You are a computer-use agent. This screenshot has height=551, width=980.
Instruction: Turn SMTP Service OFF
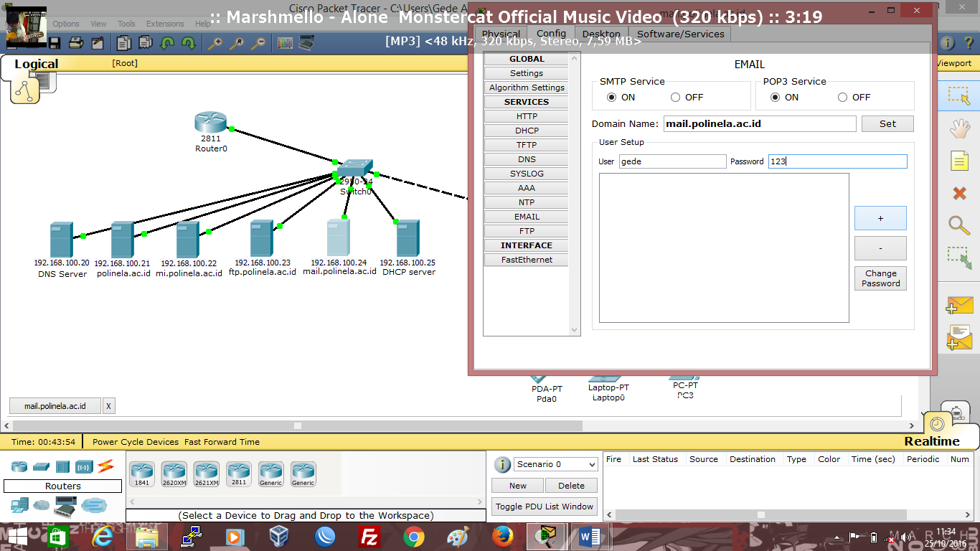676,98
